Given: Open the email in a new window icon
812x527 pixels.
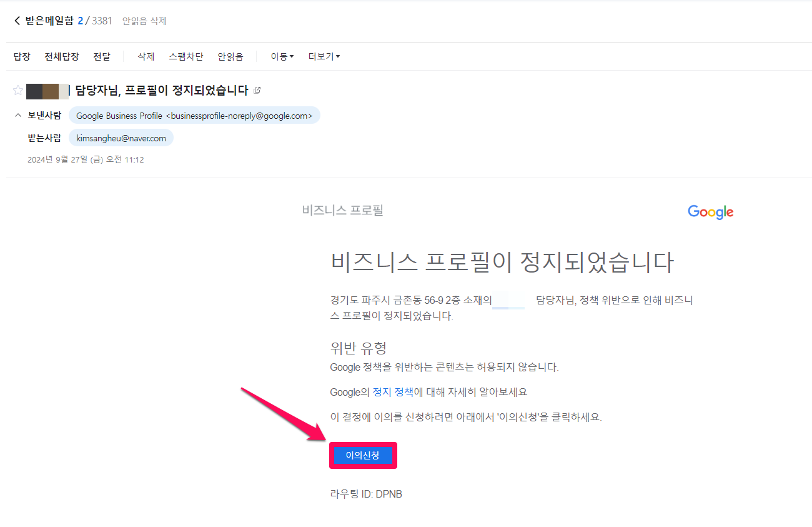Looking at the screenshot, I should point(257,91).
